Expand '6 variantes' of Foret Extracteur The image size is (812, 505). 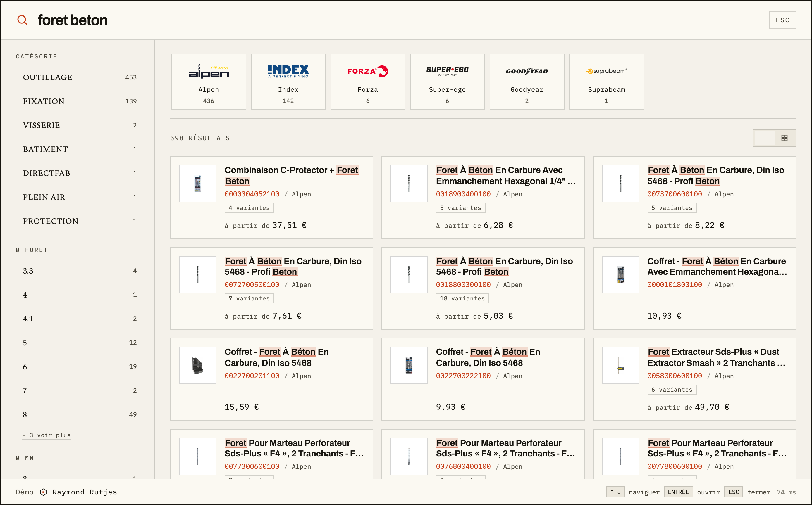tap(672, 390)
